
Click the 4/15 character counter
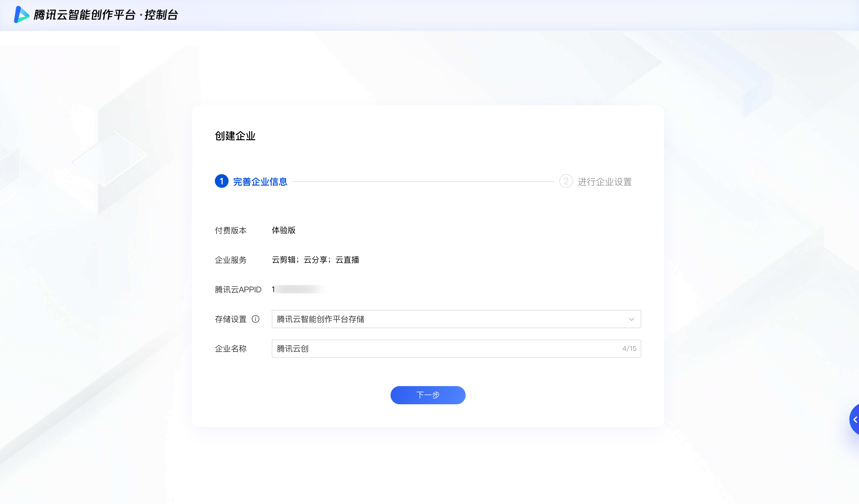click(629, 349)
